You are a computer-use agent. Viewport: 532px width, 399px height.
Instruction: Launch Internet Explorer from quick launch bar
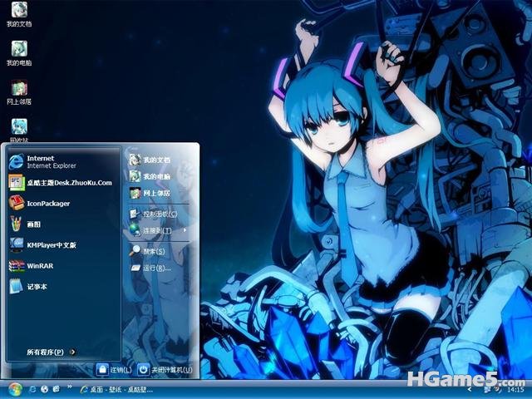point(33,389)
